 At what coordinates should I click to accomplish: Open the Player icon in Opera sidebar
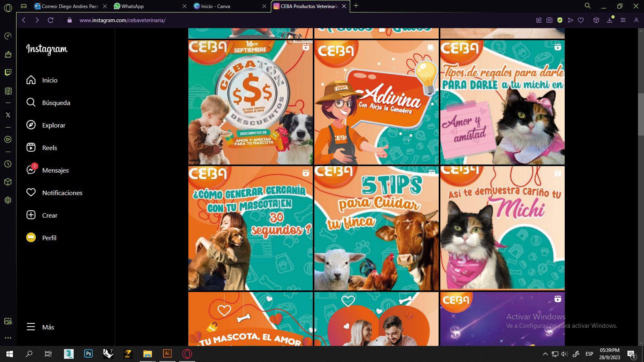tap(8, 140)
